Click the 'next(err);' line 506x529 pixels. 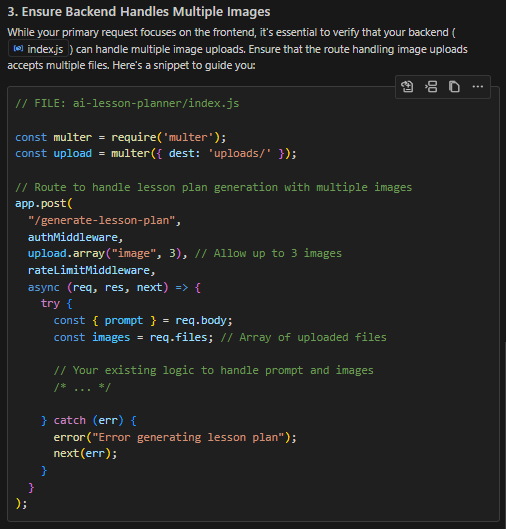(x=85, y=453)
